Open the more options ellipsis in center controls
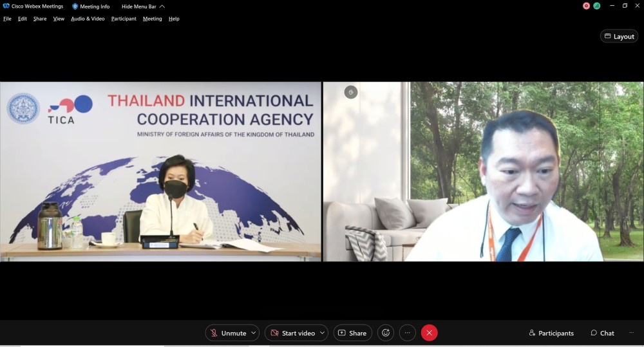This screenshot has width=644, height=347. 407,333
